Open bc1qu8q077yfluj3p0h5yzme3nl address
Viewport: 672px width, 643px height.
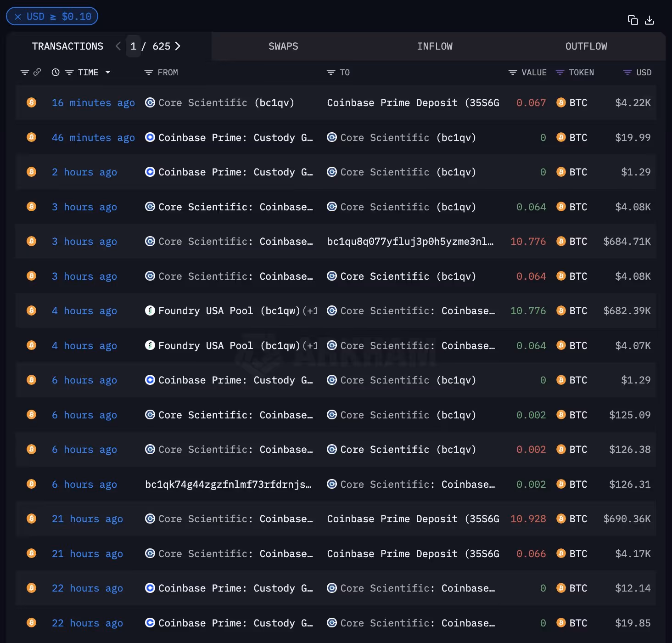coord(410,242)
